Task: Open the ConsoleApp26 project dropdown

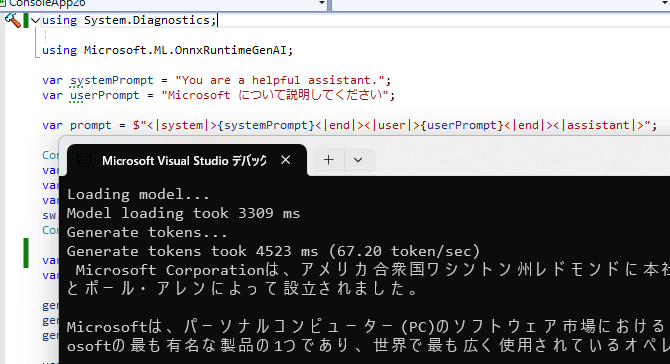Action: 322,3
